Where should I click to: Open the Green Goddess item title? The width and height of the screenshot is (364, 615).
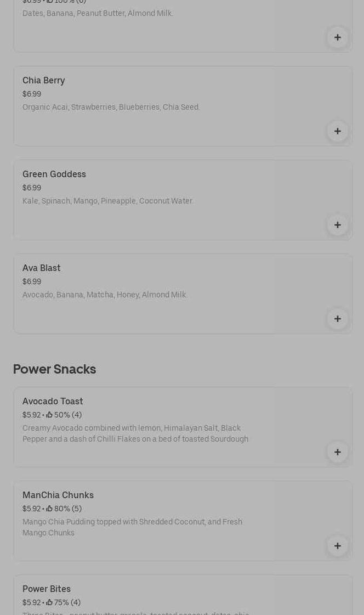54,174
